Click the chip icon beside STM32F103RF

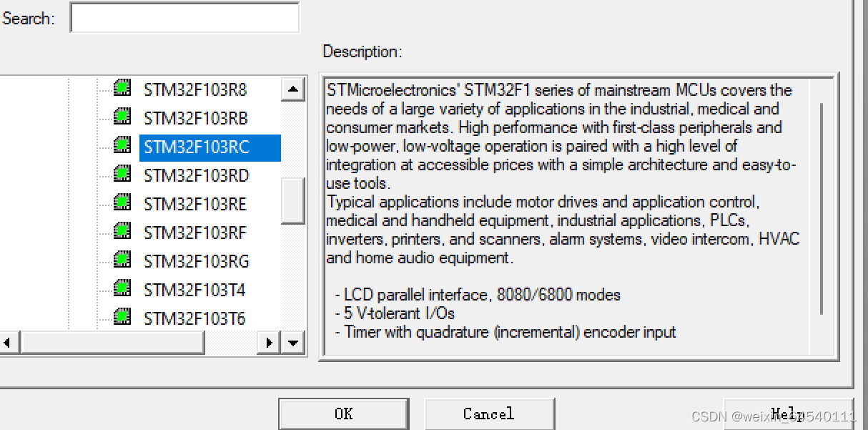[x=121, y=231]
